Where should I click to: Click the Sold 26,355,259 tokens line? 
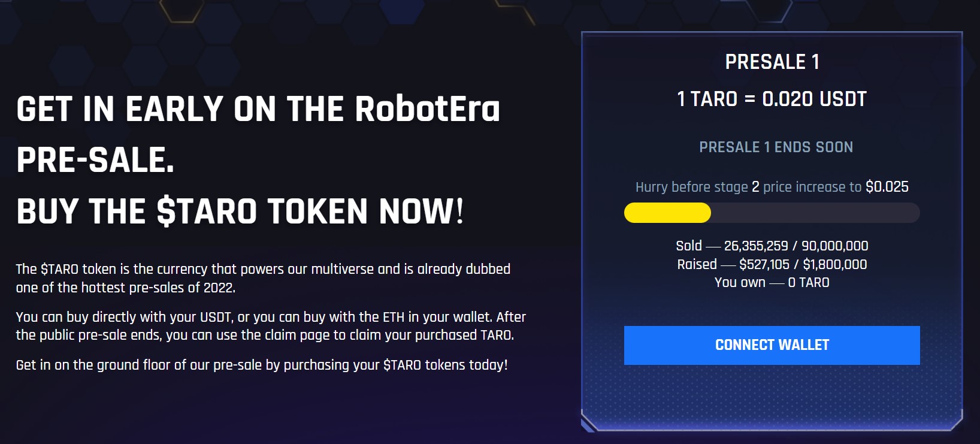tap(772, 246)
